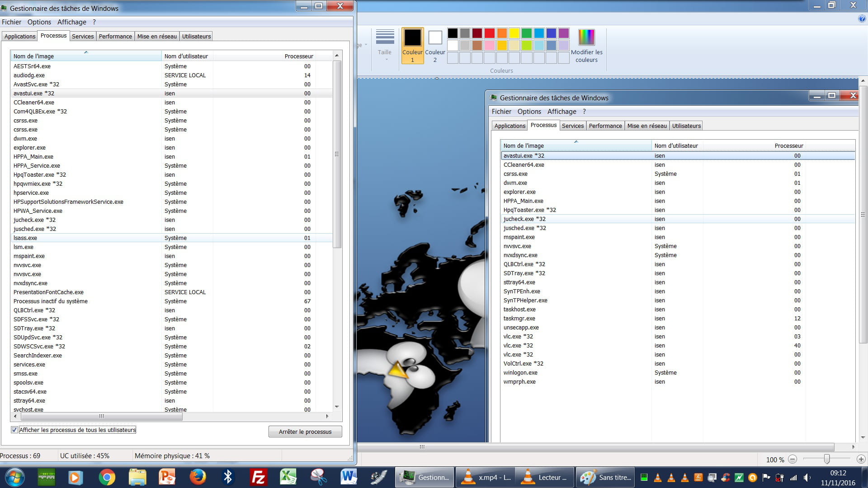
Task: Switch to the VLC Lecteur taskbar window
Action: pos(545,477)
